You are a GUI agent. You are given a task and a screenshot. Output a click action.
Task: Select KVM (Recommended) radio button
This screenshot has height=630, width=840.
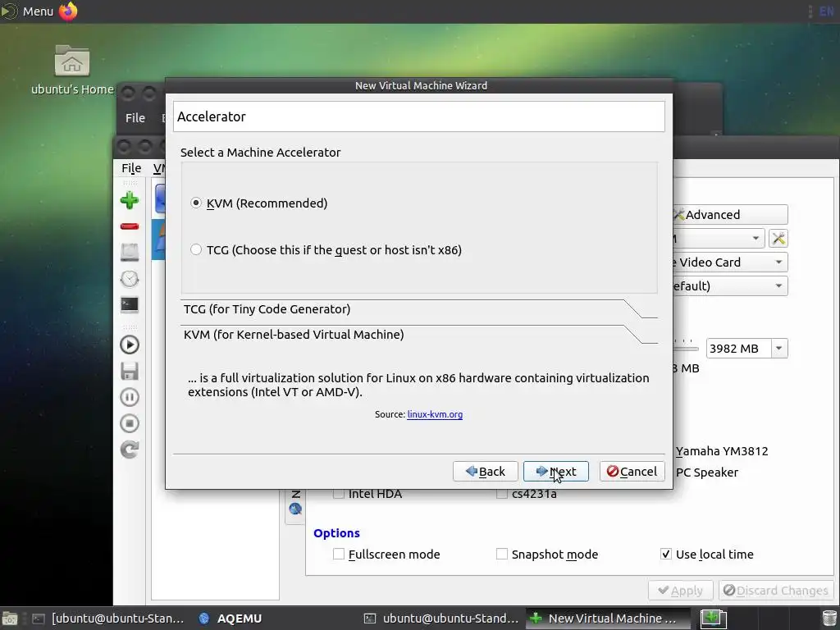click(196, 203)
